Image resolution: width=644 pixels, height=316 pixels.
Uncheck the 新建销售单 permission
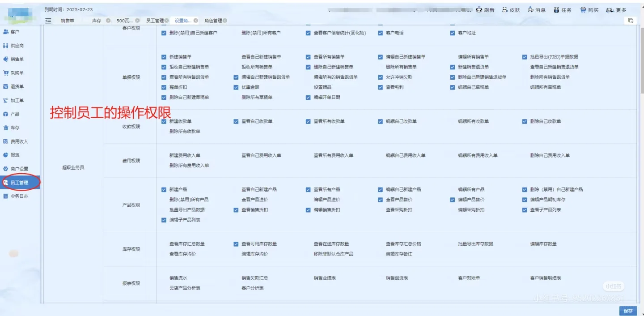click(165, 57)
